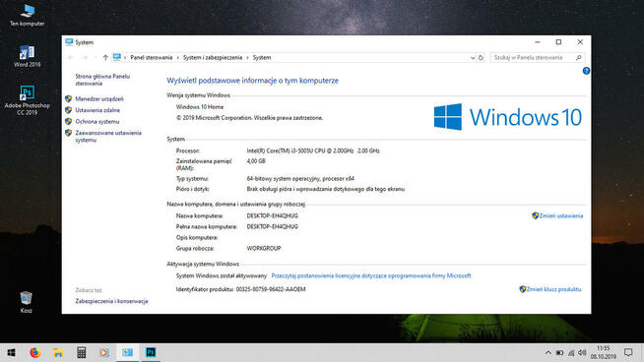Select the product ID 00325-80759-96422-AAOEM
644x362 pixels.
(x=271, y=289)
